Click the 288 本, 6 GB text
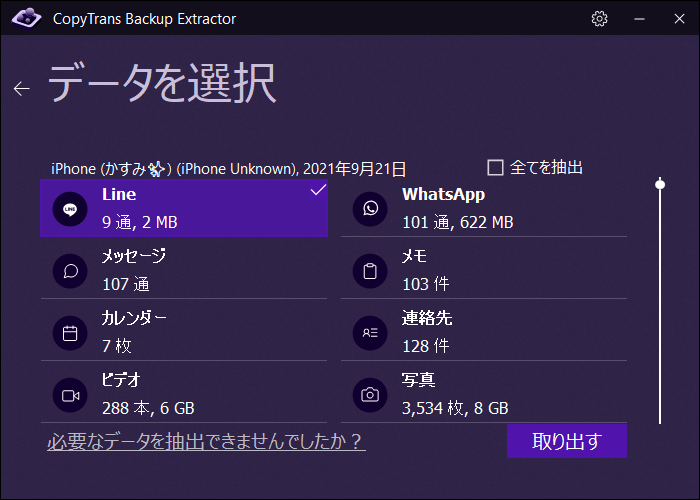The height and width of the screenshot is (500, 700). click(x=148, y=408)
